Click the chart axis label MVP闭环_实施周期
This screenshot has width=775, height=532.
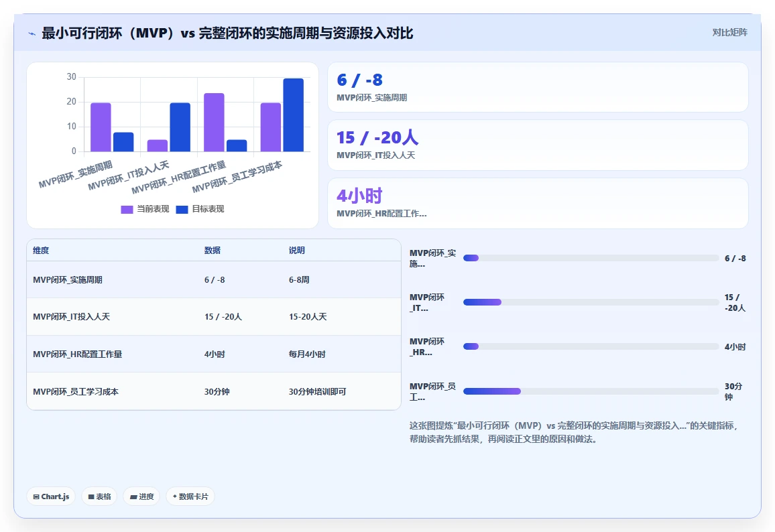click(x=76, y=174)
